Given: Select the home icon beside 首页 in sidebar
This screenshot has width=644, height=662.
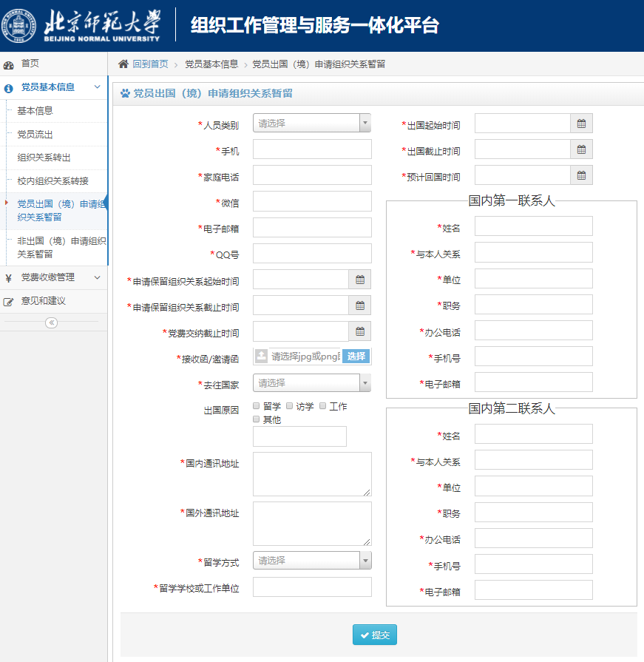Looking at the screenshot, I should coord(7,64).
